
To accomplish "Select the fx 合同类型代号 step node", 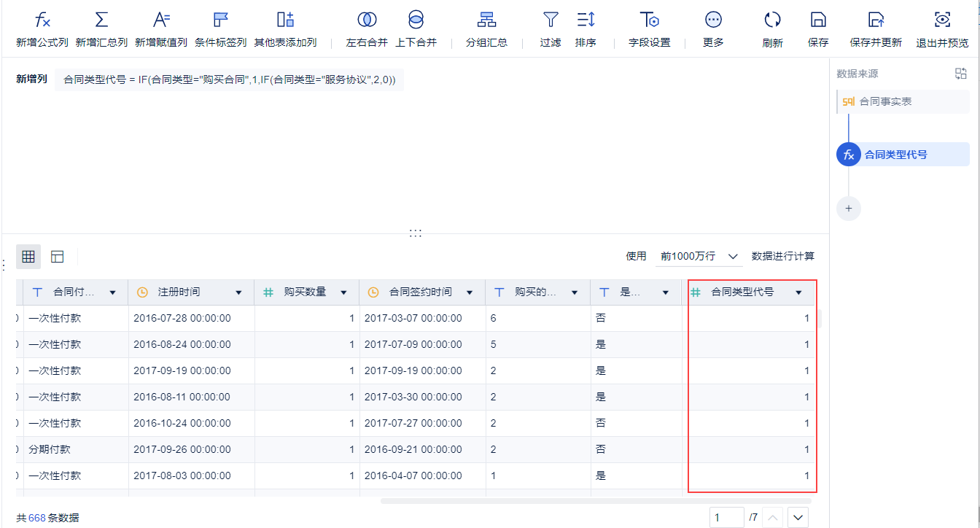I will click(903, 155).
